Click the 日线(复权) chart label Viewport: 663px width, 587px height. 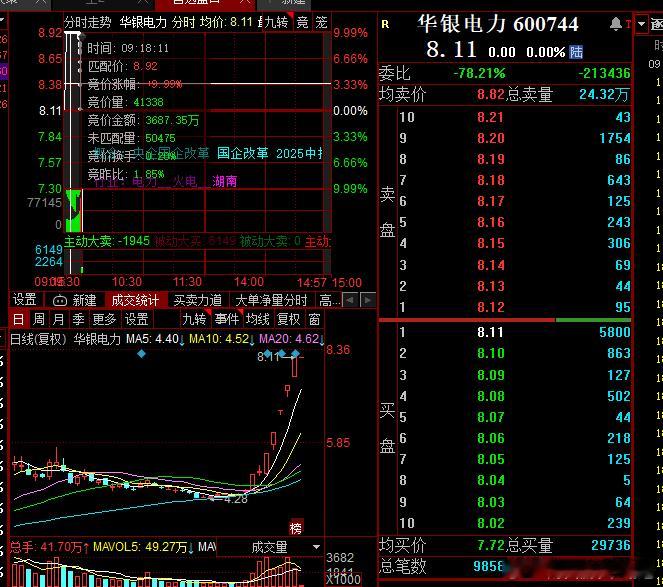(x=38, y=340)
